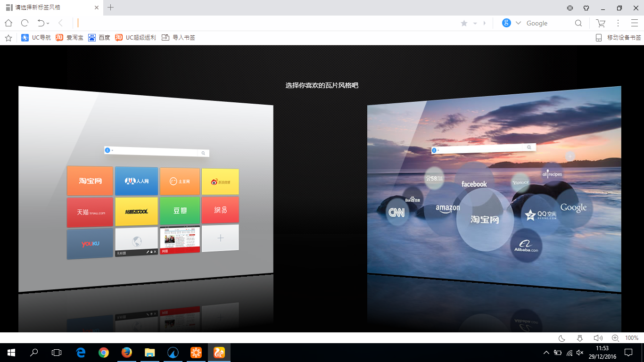Open the hamburger main menu
The width and height of the screenshot is (644, 362).
click(x=634, y=23)
